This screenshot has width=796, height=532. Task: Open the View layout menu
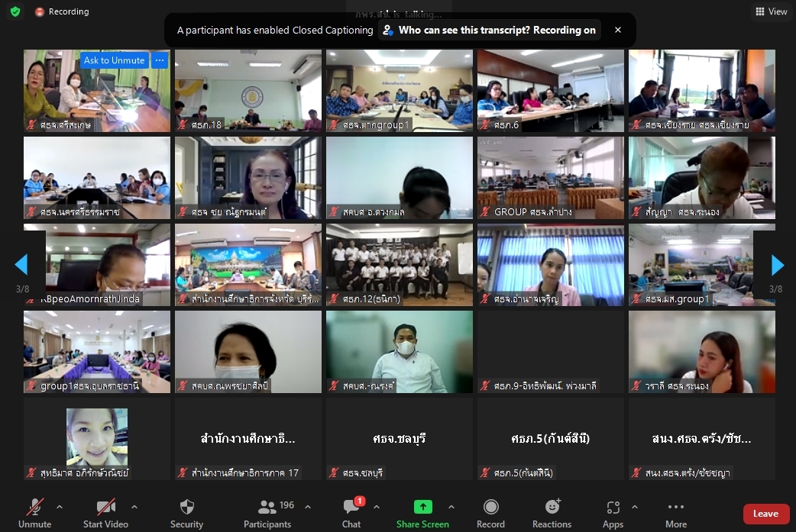771,11
